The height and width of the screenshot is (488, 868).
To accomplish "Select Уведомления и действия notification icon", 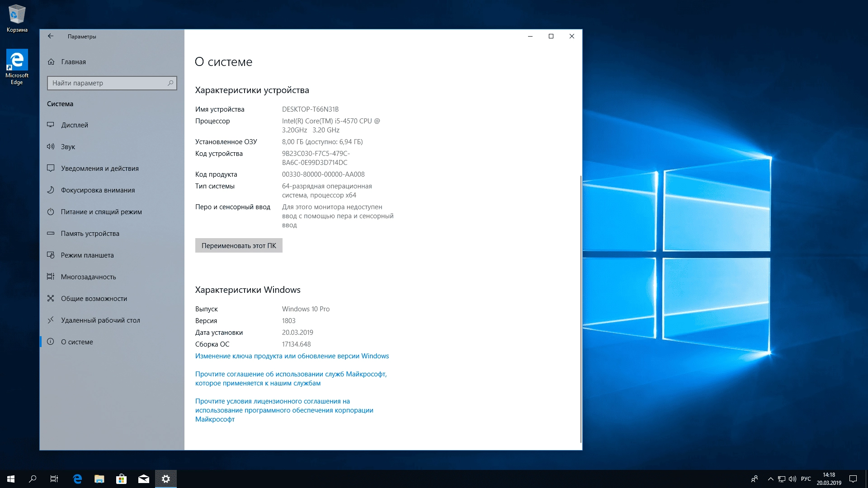I will pyautogui.click(x=51, y=168).
